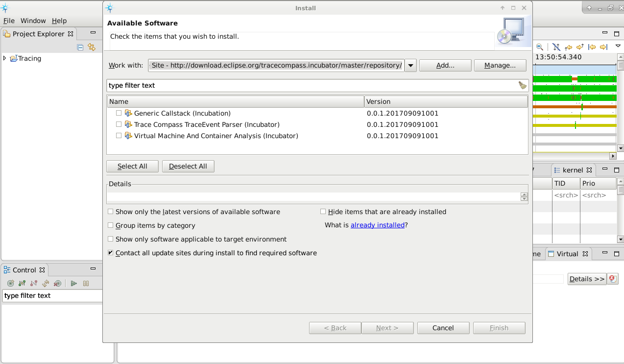Screen dimensions: 624x364
Task: Click the green play icon in Control panel
Action: pyautogui.click(x=73, y=283)
